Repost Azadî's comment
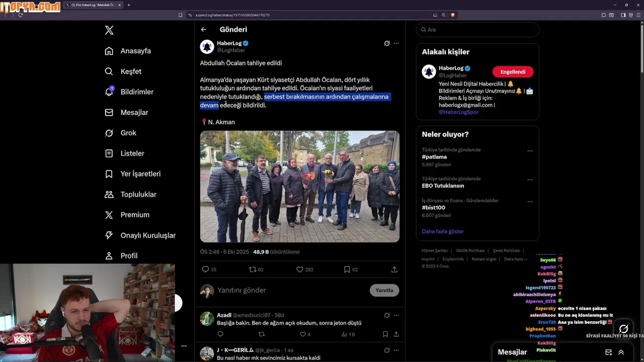The image size is (644, 362). pos(261,334)
